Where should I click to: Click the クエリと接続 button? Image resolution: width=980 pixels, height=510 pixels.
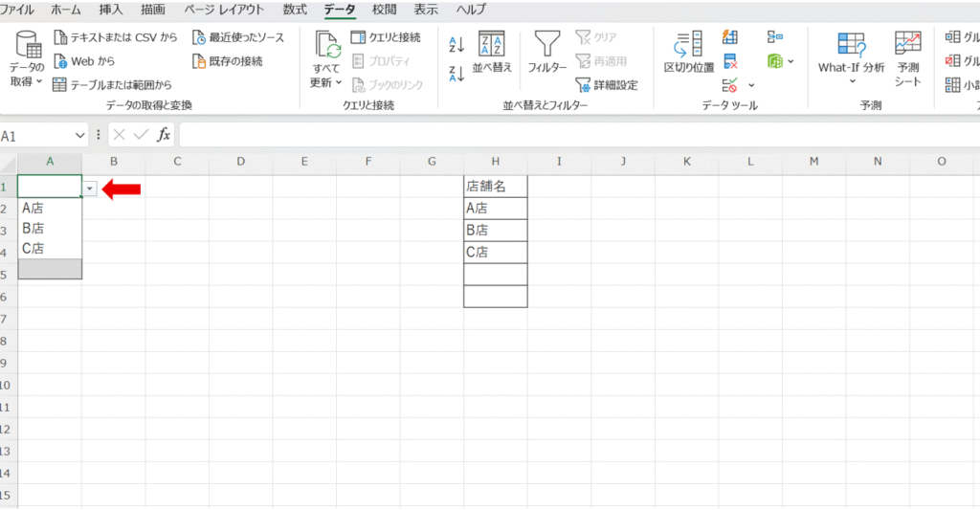[x=386, y=38]
